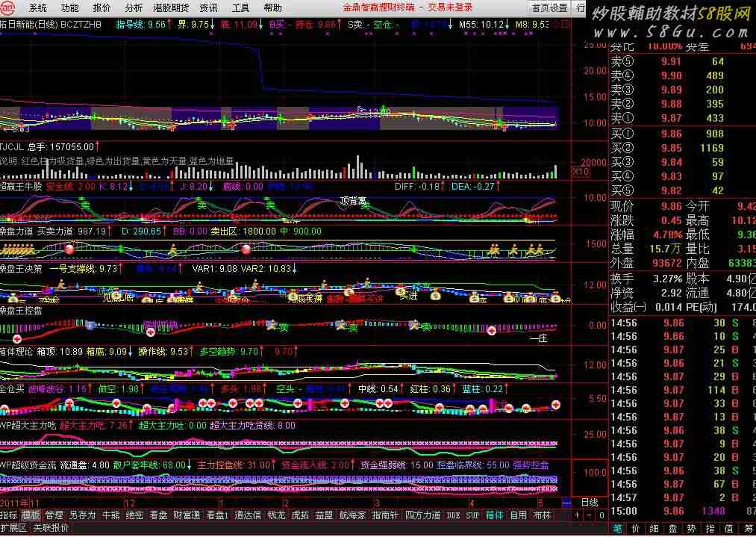This screenshot has width=756, height=537.
Task: Switch to the 牛熊 template tab
Action: (111, 515)
